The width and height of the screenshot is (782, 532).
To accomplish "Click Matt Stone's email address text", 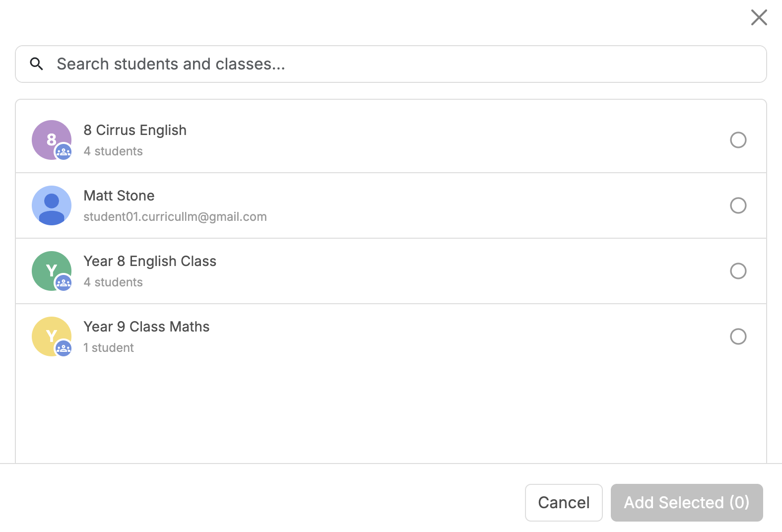I will pos(175,217).
